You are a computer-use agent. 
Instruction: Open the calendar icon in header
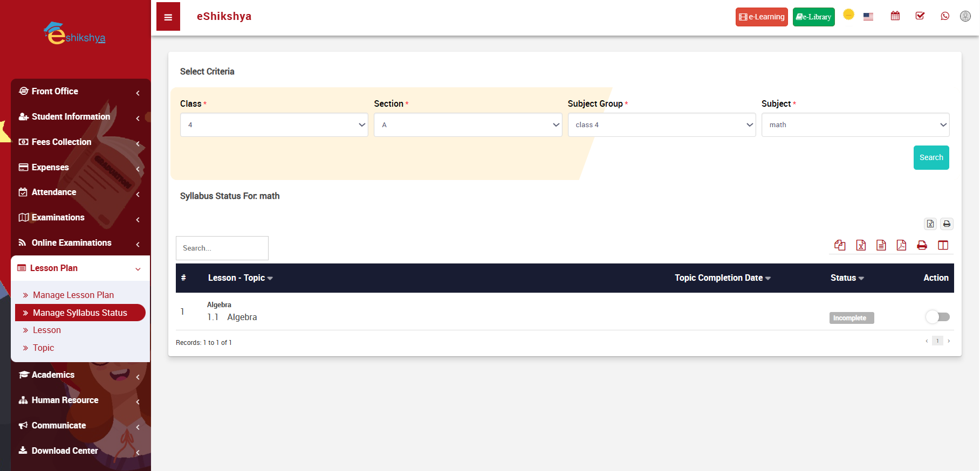pyautogui.click(x=895, y=16)
